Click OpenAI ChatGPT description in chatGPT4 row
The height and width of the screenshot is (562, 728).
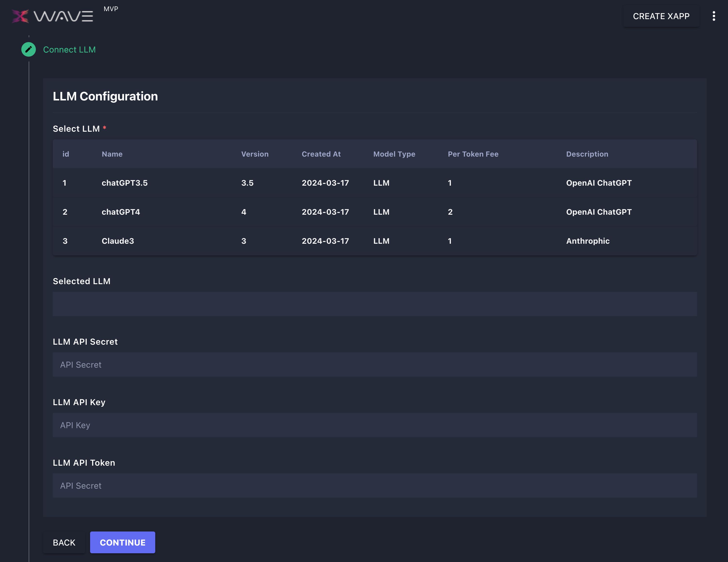(599, 212)
